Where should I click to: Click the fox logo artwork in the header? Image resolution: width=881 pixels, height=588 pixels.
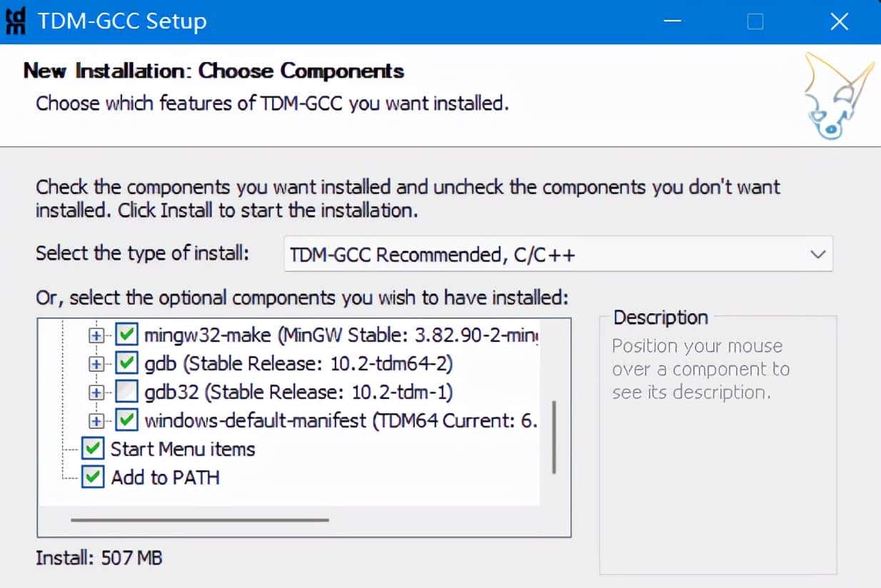tap(837, 96)
